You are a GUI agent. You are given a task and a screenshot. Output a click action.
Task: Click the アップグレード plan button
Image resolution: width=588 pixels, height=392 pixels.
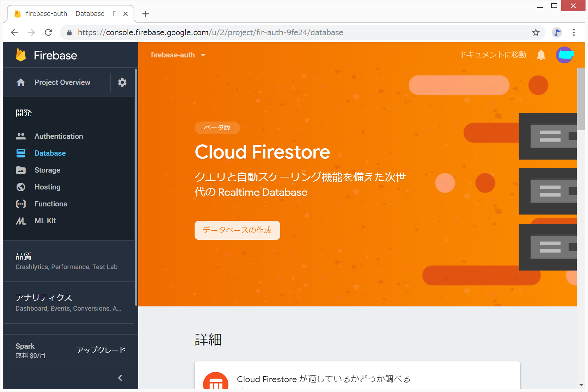(x=101, y=350)
